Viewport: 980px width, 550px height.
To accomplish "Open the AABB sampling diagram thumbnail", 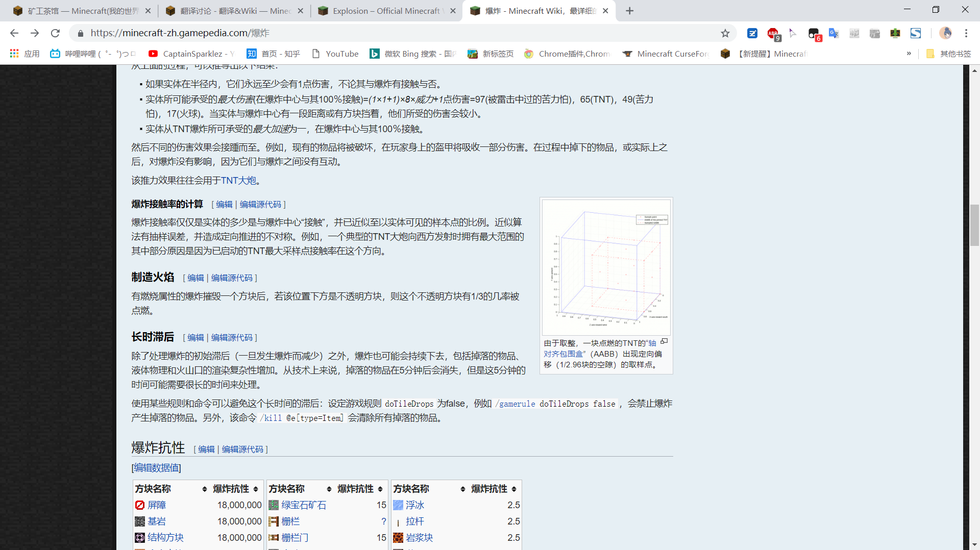I will coord(606,267).
